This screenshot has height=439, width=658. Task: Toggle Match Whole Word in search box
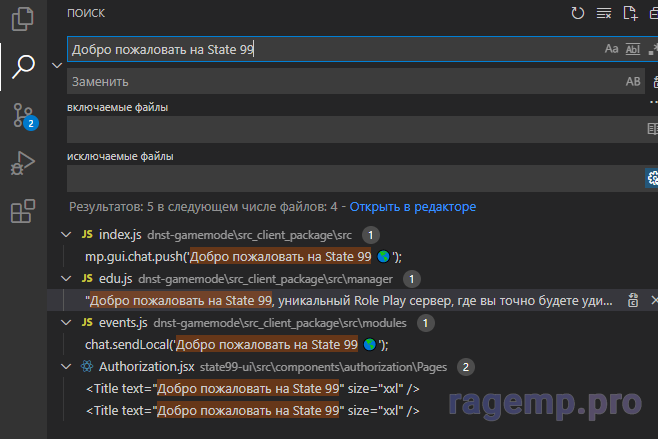coord(632,49)
